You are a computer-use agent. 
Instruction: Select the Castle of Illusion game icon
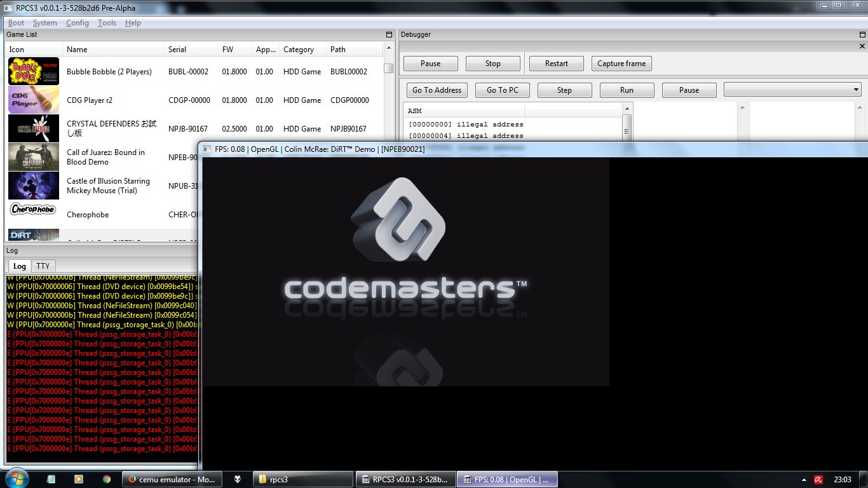[x=34, y=186]
